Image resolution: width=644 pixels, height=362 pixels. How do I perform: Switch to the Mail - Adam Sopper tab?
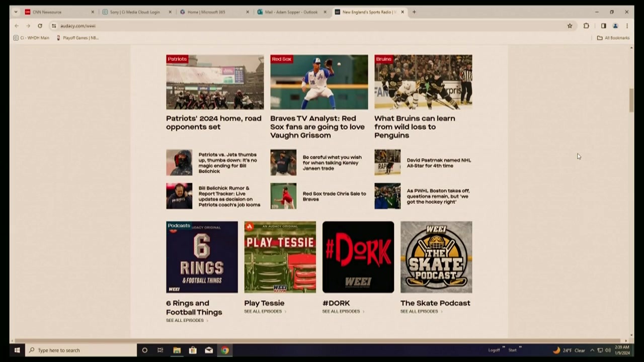(291, 12)
